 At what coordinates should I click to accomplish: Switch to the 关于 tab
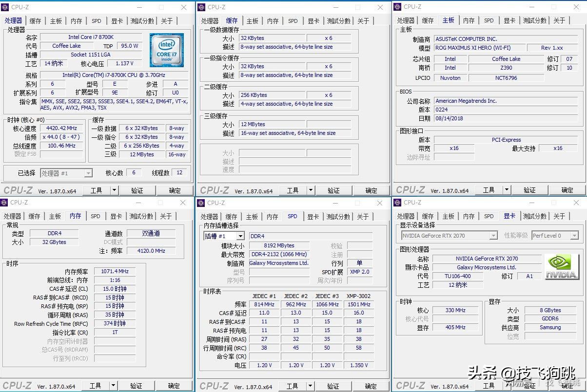coord(167,21)
